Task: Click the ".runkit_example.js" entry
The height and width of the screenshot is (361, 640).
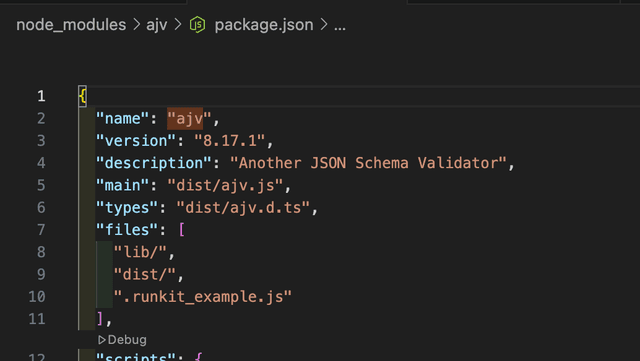Action: click(x=203, y=296)
